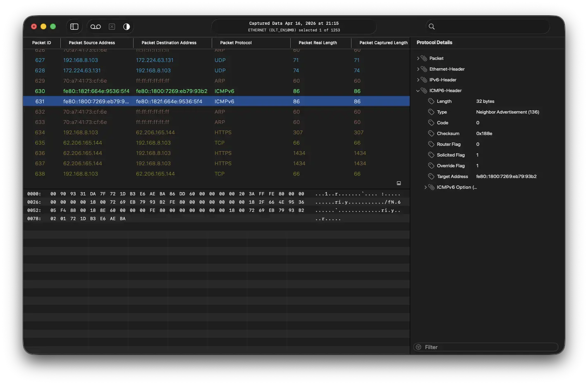Select the Neighbor Advertisement Type value
Image resolution: width=588 pixels, height=385 pixels.
coord(507,112)
